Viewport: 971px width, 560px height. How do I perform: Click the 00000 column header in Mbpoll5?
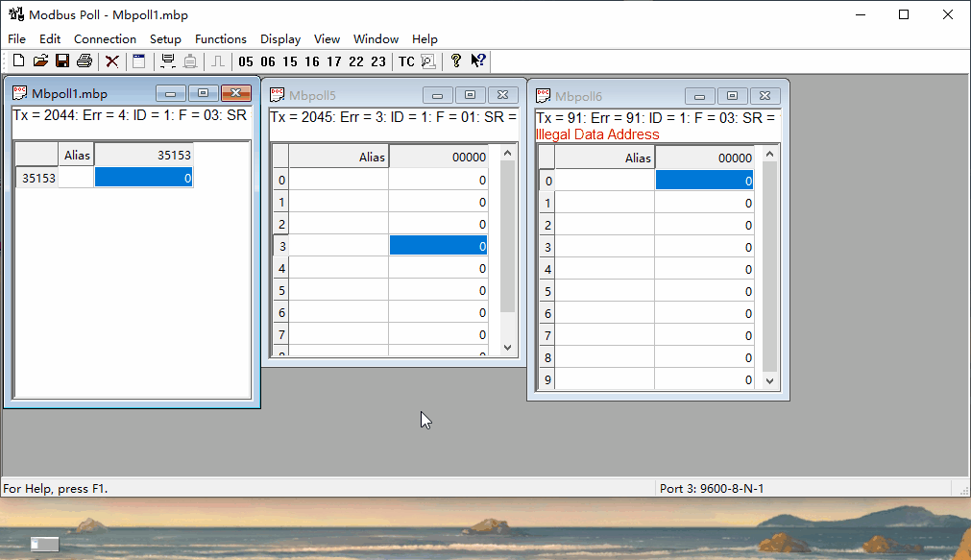click(x=438, y=157)
